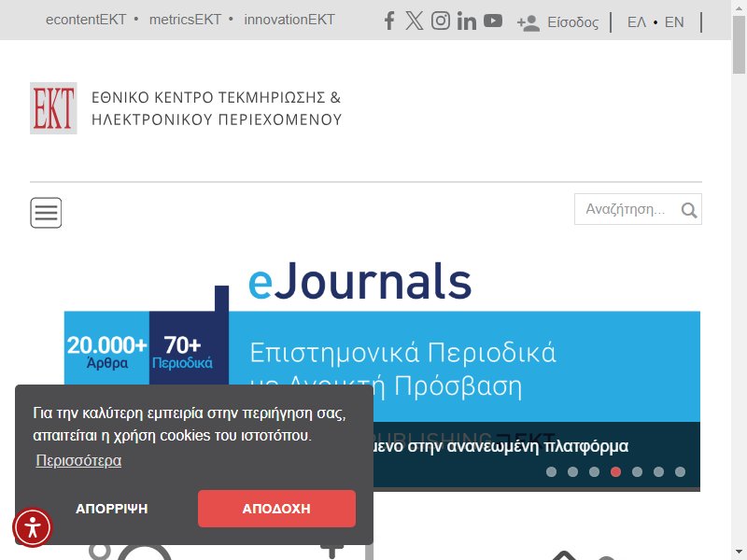The height and width of the screenshot is (560, 747).
Task: Click the add-user login icon
Action: pyautogui.click(x=529, y=22)
